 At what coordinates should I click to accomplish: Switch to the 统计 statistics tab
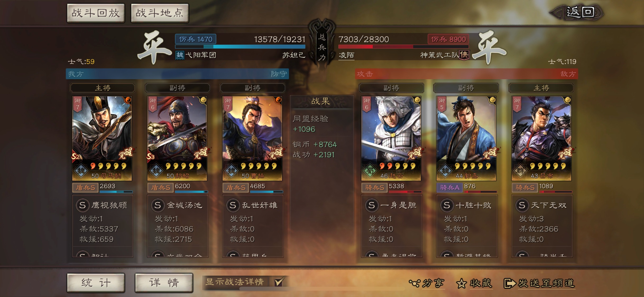[x=96, y=283]
